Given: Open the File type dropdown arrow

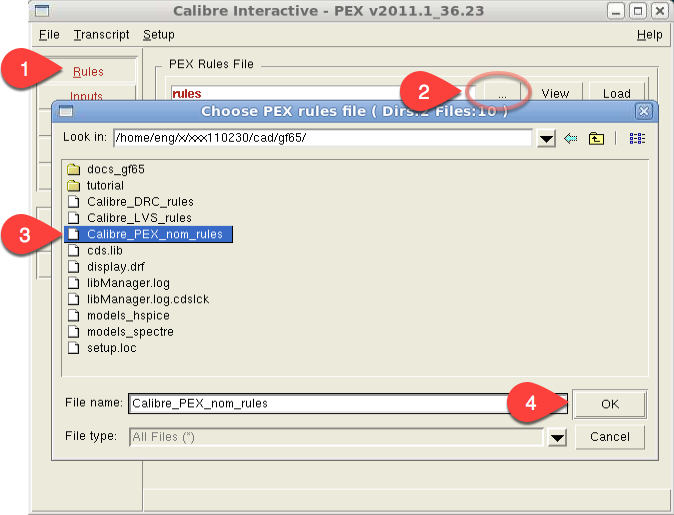Looking at the screenshot, I should pyautogui.click(x=557, y=437).
